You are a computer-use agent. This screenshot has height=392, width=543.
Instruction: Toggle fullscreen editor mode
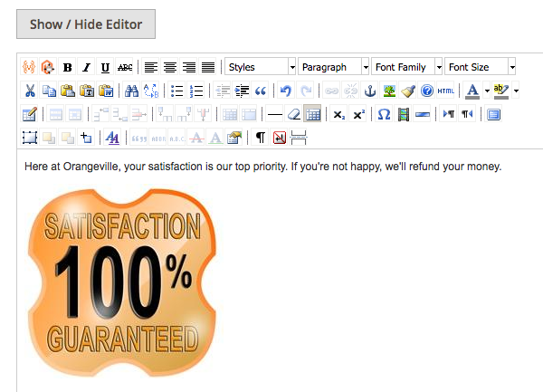click(x=493, y=114)
